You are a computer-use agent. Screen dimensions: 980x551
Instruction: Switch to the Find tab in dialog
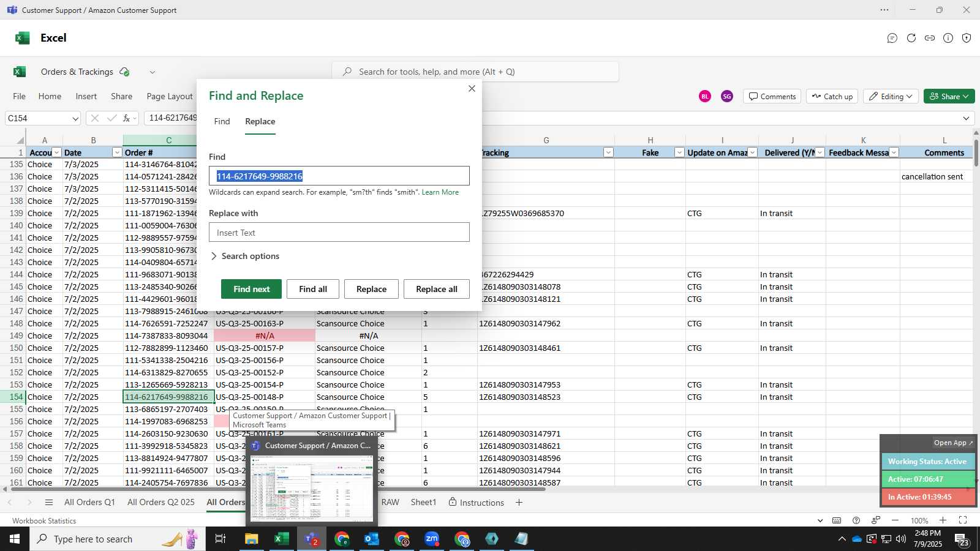point(222,121)
